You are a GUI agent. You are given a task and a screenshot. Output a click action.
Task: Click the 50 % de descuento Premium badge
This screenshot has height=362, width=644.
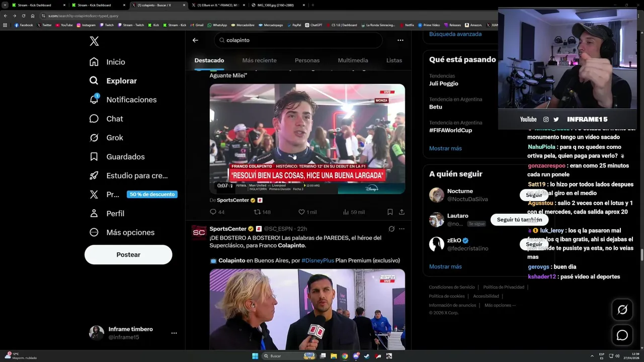[152, 195]
